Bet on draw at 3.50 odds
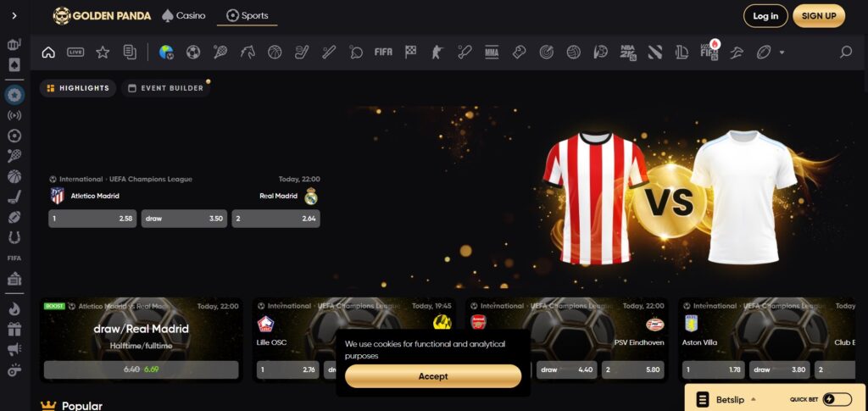 pyautogui.click(x=184, y=219)
